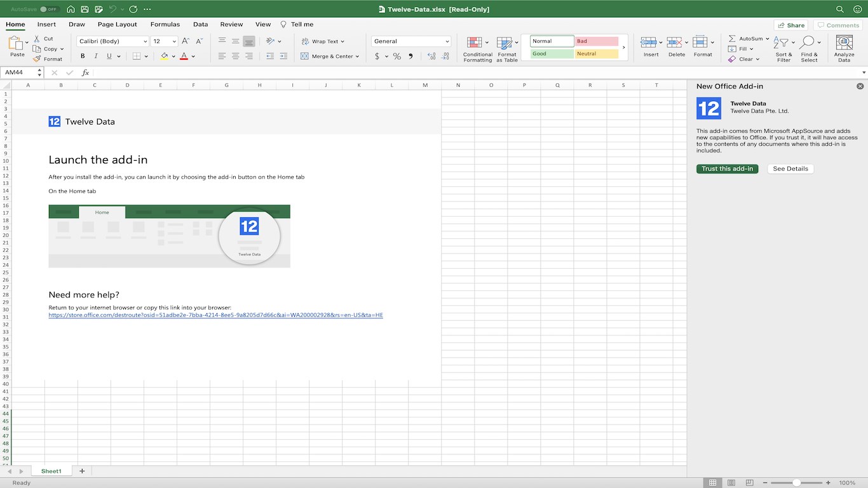
Task: Select the Data tab
Action: [x=201, y=24]
